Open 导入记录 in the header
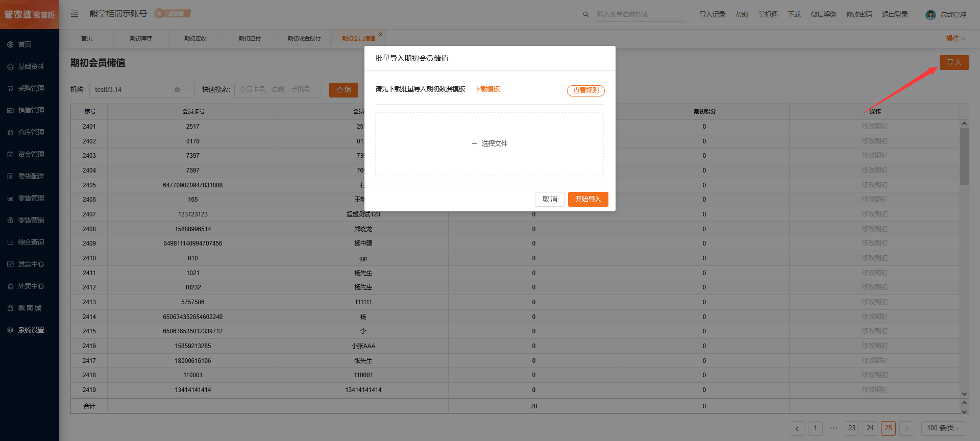 (x=712, y=14)
